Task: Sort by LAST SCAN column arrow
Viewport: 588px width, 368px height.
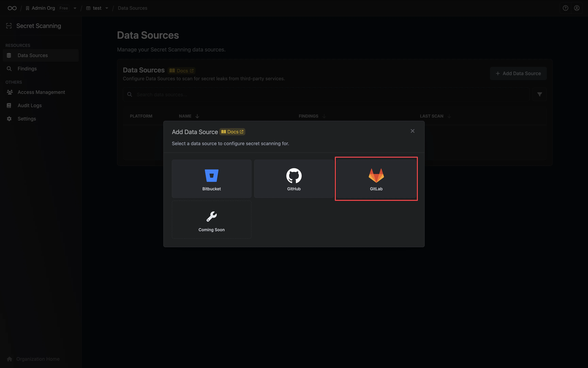Action: (449, 116)
